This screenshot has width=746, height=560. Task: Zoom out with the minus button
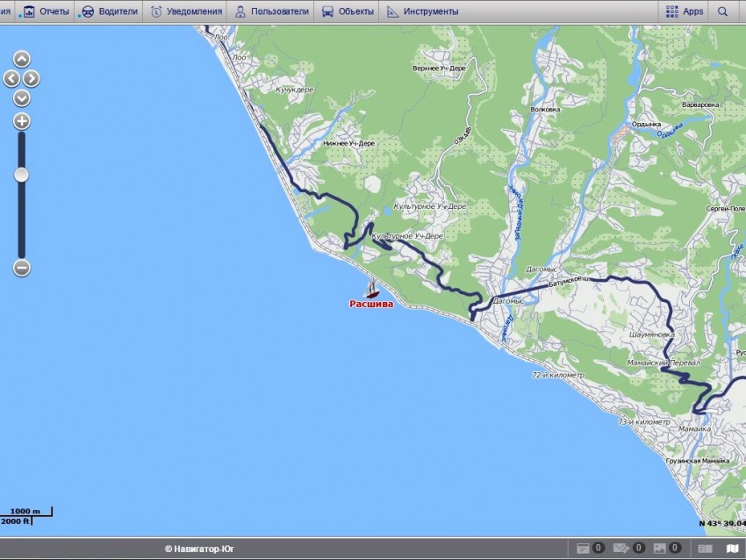(x=22, y=268)
